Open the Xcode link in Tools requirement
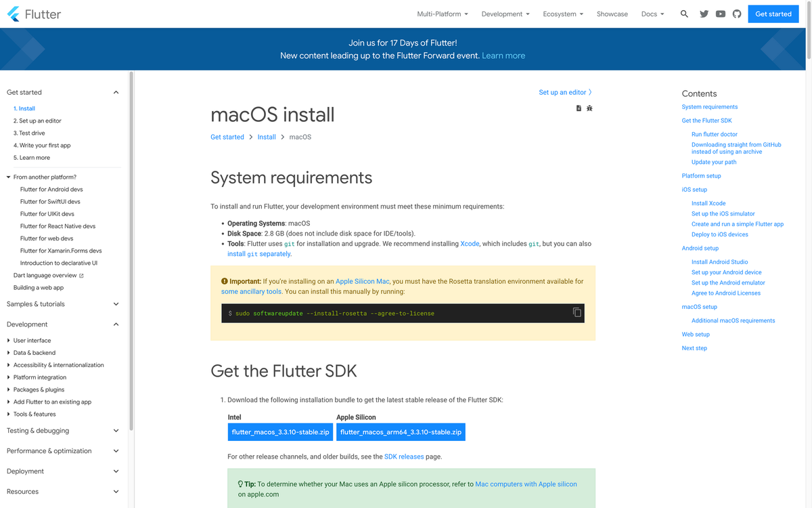Screen dimensions: 812x508 point(470,244)
